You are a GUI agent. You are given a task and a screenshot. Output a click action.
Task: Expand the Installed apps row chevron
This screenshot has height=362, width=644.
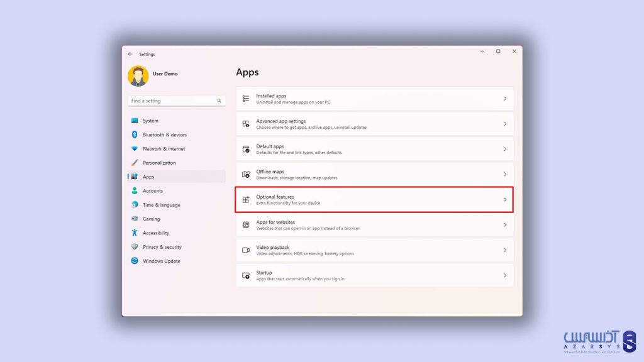pyautogui.click(x=504, y=98)
